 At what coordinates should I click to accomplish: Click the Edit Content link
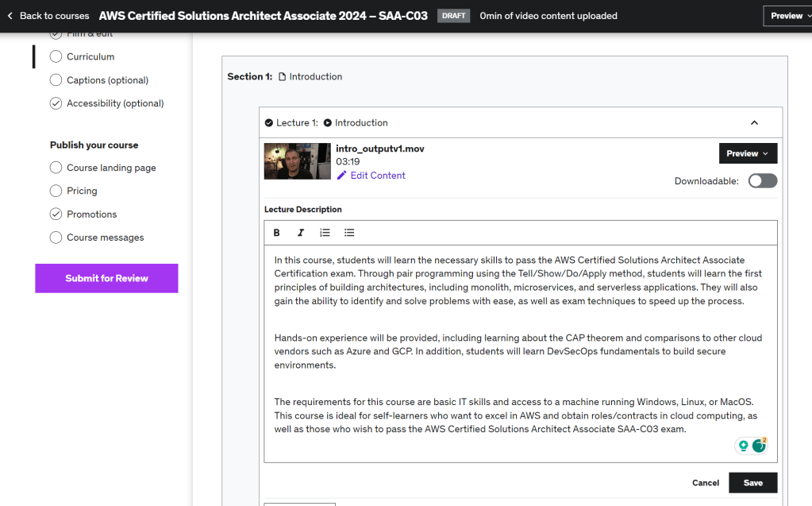coord(378,176)
